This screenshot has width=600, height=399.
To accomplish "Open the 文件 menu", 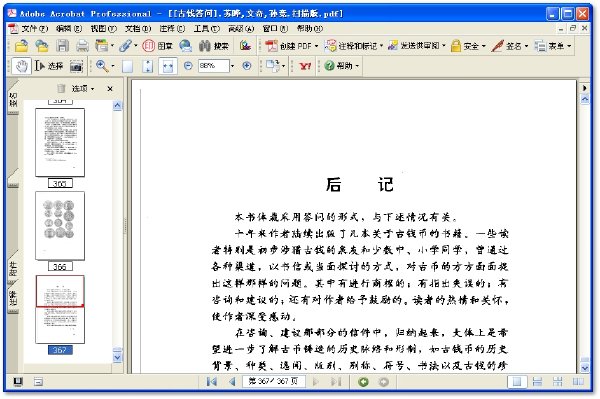I will click(29, 28).
